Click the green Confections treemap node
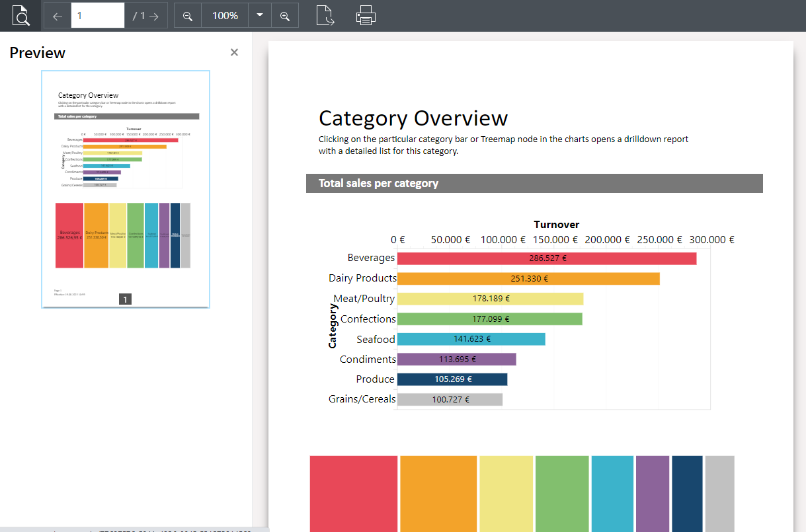 [561, 492]
